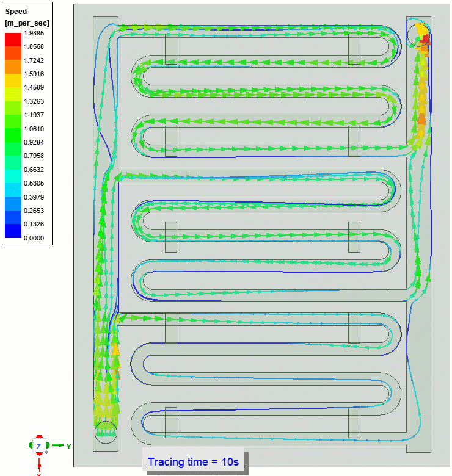Click the green Y axis arrow

pyautogui.click(x=59, y=445)
